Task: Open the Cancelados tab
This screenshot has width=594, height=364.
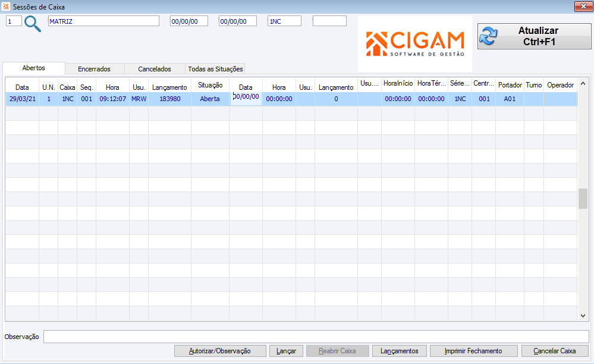Action: tap(155, 69)
